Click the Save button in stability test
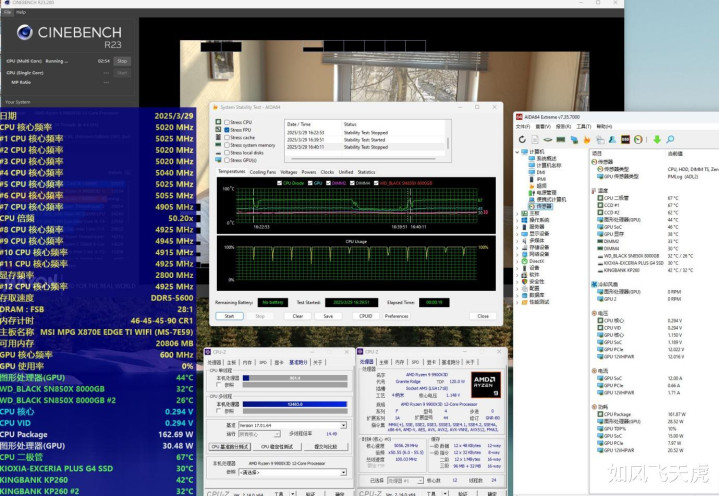 coord(328,316)
